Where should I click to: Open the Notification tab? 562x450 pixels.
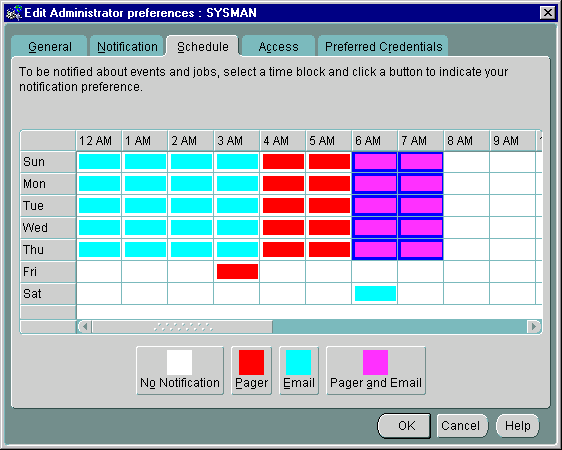(127, 46)
